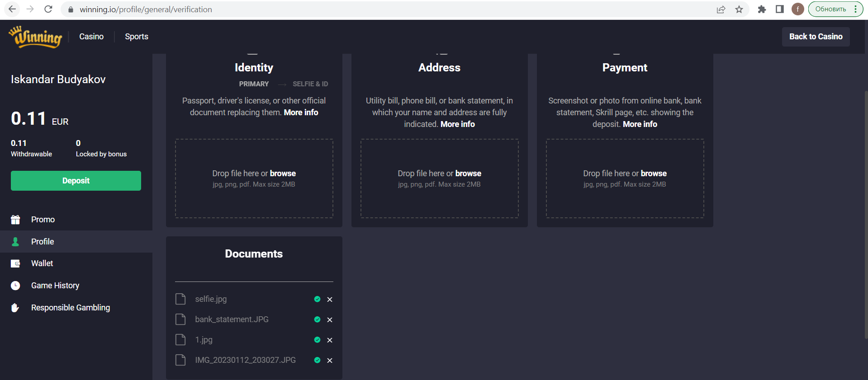Screen dimensions: 868x380
Task: Click the Withdrawable amount label
Action: [31, 154]
